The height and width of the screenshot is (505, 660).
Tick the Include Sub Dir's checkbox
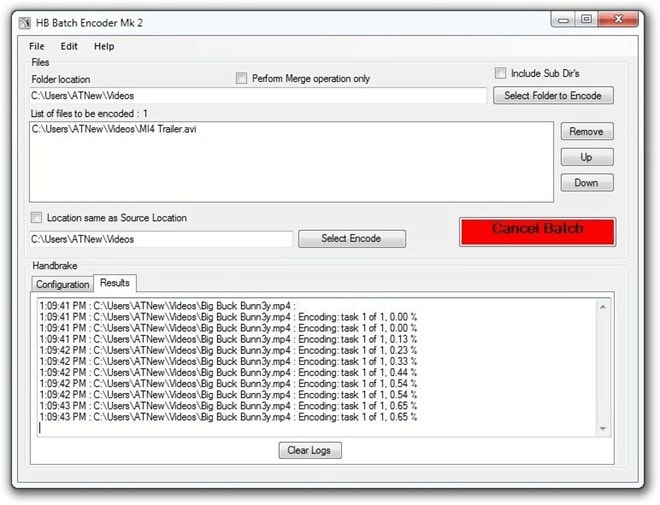click(500, 73)
